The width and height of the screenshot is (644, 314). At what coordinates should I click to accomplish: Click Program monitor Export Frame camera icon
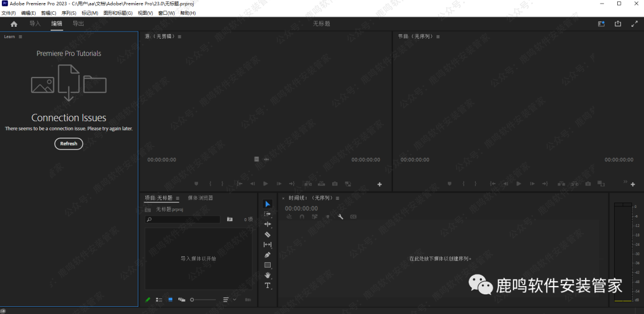588,184
